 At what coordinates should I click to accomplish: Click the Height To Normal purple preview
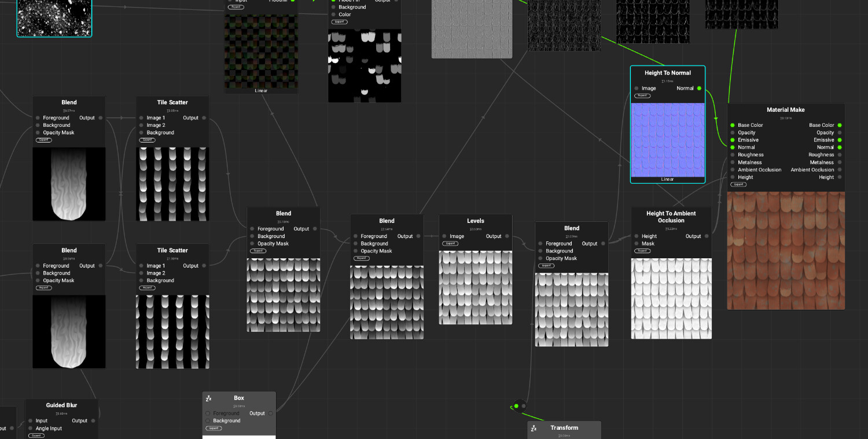tap(668, 140)
